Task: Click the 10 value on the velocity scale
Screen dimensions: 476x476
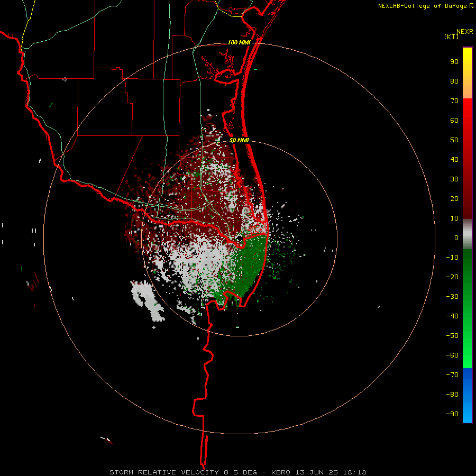Action: [x=454, y=218]
